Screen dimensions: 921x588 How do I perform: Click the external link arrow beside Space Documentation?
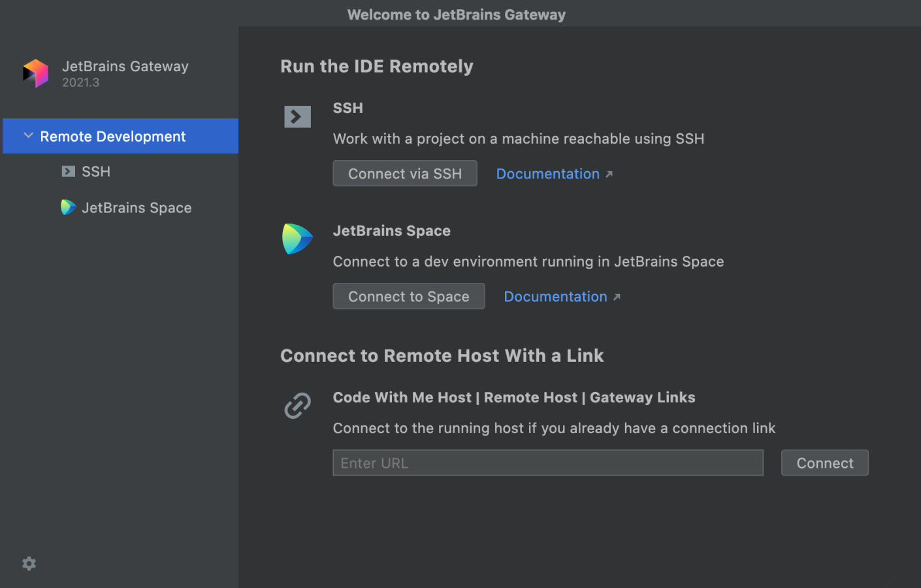617,296
